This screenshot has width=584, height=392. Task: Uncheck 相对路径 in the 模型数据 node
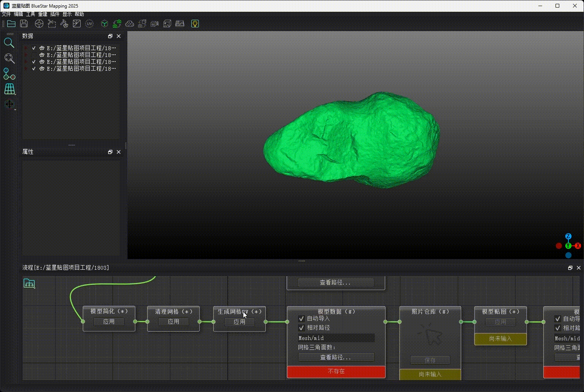[302, 327]
